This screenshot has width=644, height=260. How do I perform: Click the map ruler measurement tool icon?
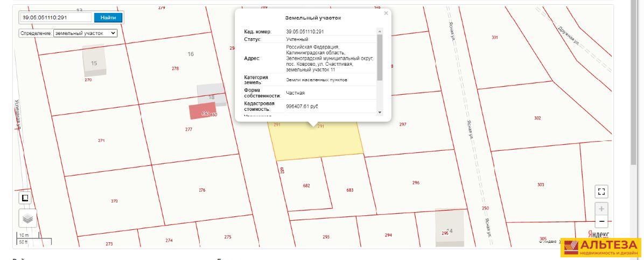tap(25, 198)
